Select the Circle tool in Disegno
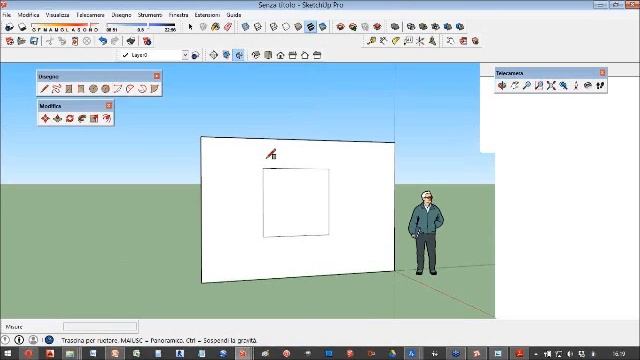640x360 pixels. pos(93,89)
